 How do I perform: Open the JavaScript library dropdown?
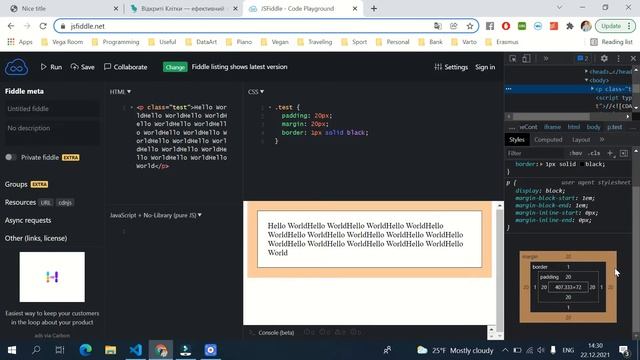pos(156,215)
